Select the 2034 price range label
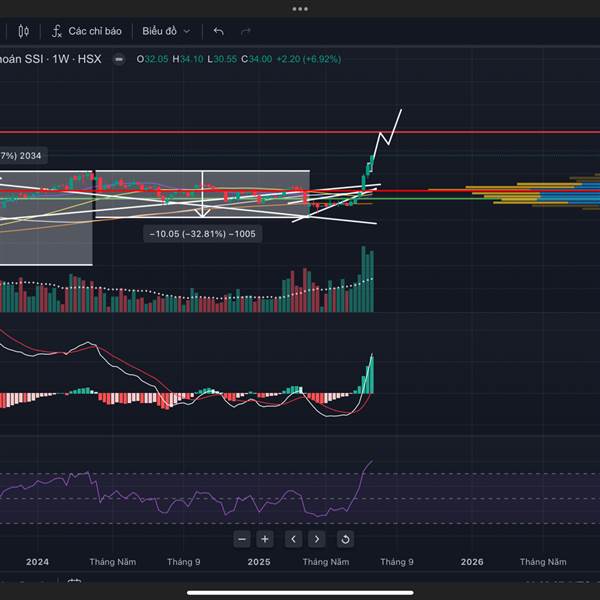 pos(21,156)
